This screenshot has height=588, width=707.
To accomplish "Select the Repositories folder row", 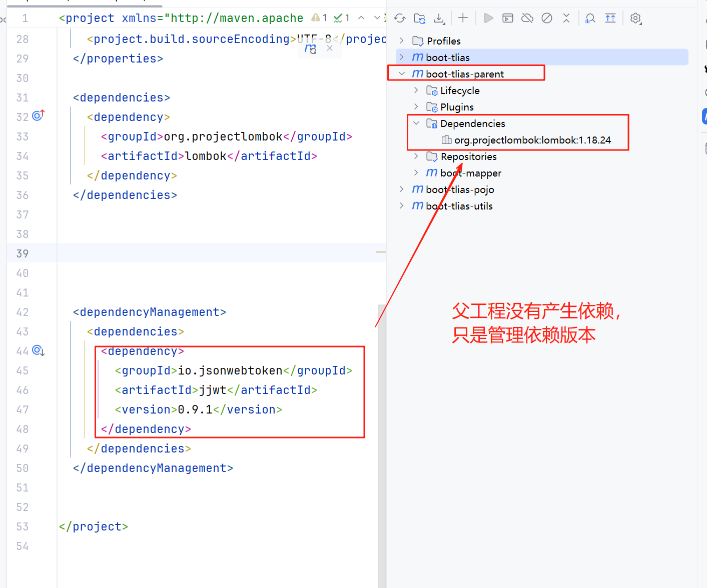I will [x=542, y=156].
